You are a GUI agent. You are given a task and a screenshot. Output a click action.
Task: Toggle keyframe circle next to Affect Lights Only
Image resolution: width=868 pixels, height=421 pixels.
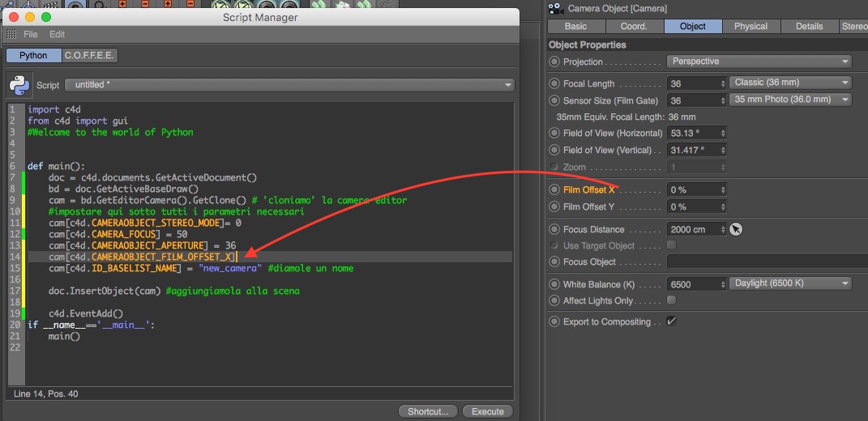(554, 301)
